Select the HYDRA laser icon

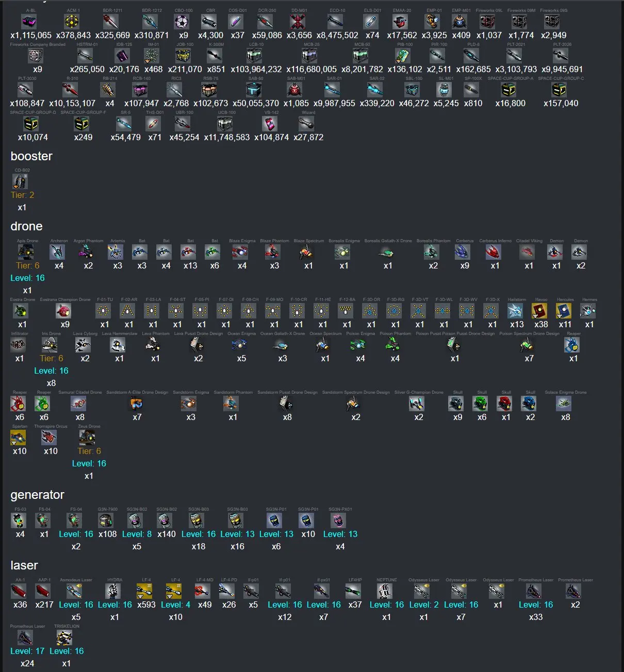[x=113, y=591]
